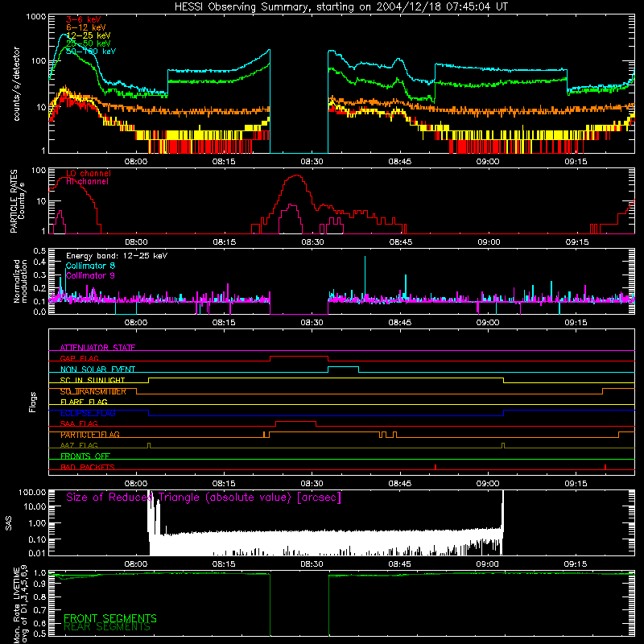Click the ATTENUATOR STATE flag label
This screenshot has width=644, height=644.
click(97, 348)
